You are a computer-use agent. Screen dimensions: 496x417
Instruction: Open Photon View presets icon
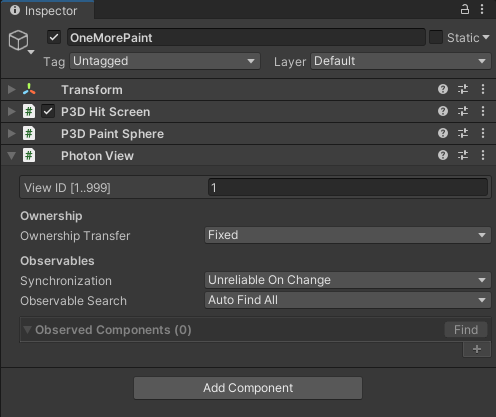pos(463,155)
